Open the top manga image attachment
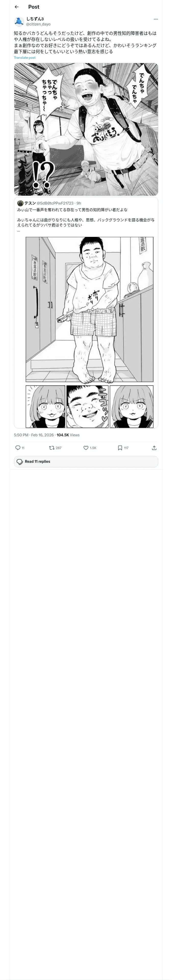172x980 pixels. [86, 129]
